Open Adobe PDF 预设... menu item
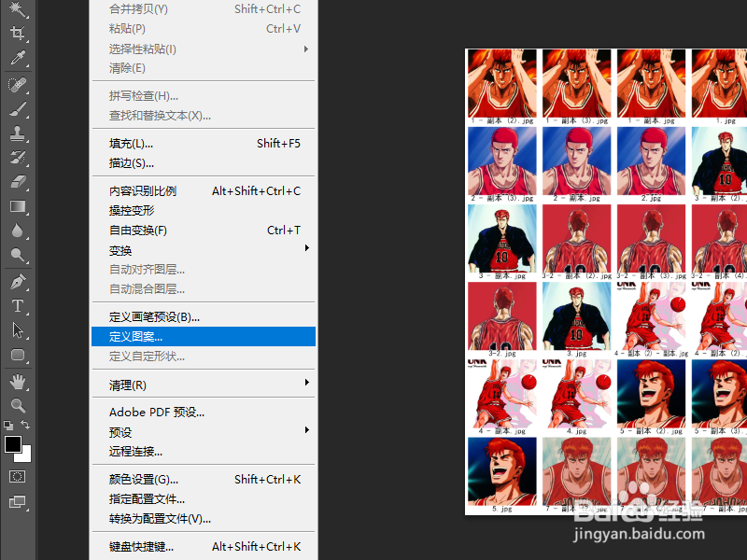The image size is (747, 560). tap(204, 412)
